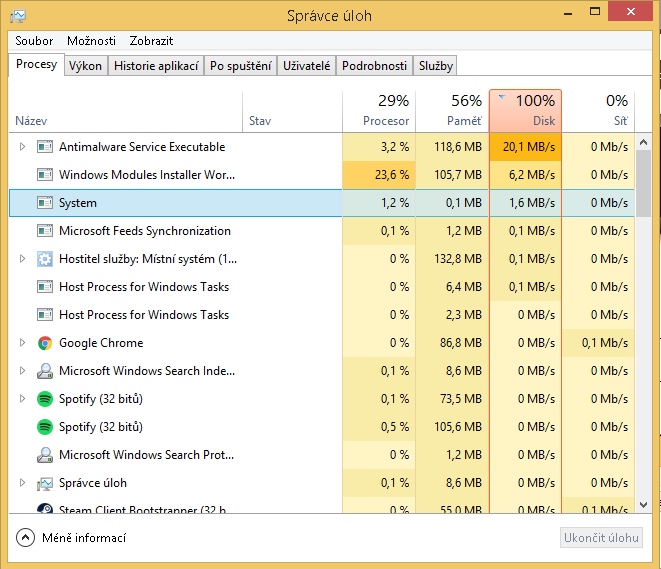Click the Spotify icon in the 73,5 MB row
Image resolution: width=661 pixels, height=569 pixels.
click(45, 399)
